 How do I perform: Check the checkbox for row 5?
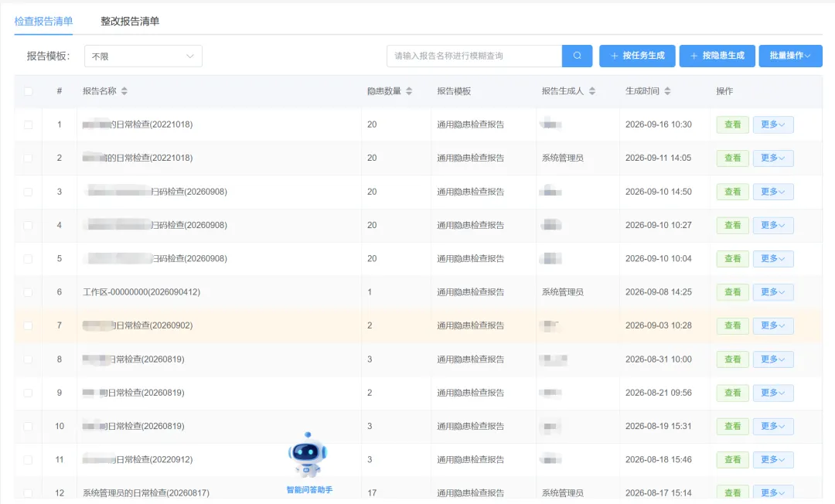tap(29, 259)
